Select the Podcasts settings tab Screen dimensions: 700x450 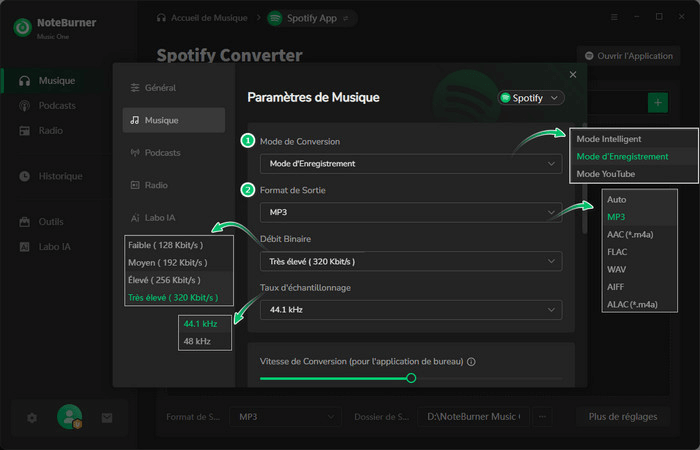(x=174, y=153)
